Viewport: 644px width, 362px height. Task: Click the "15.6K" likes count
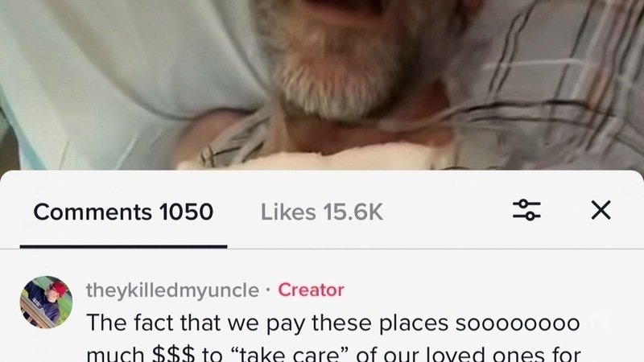(x=353, y=212)
